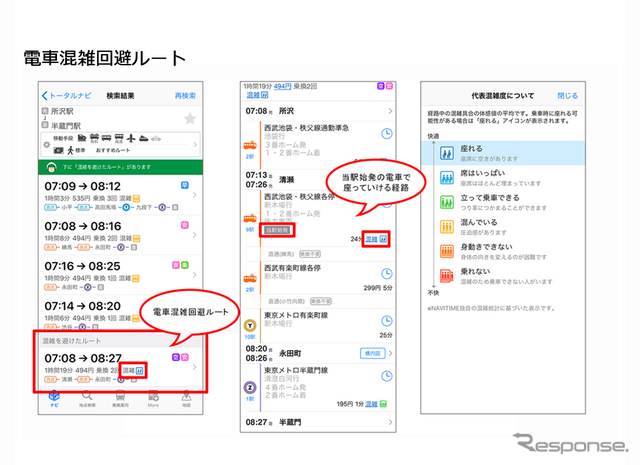This screenshot has width=640, height=465.
Task: Select the 席はいっぱい congestion level row
Action: (503, 178)
